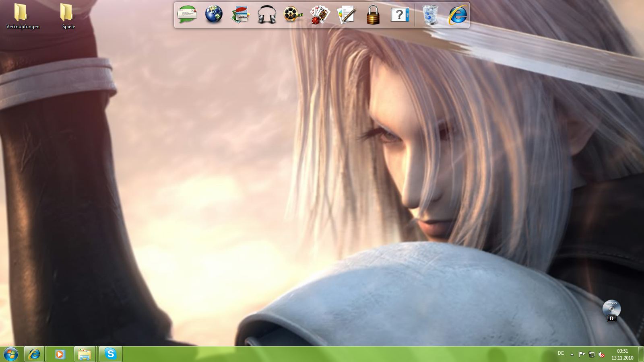
Task: Open the clock showing 03:51
Action: (622, 354)
